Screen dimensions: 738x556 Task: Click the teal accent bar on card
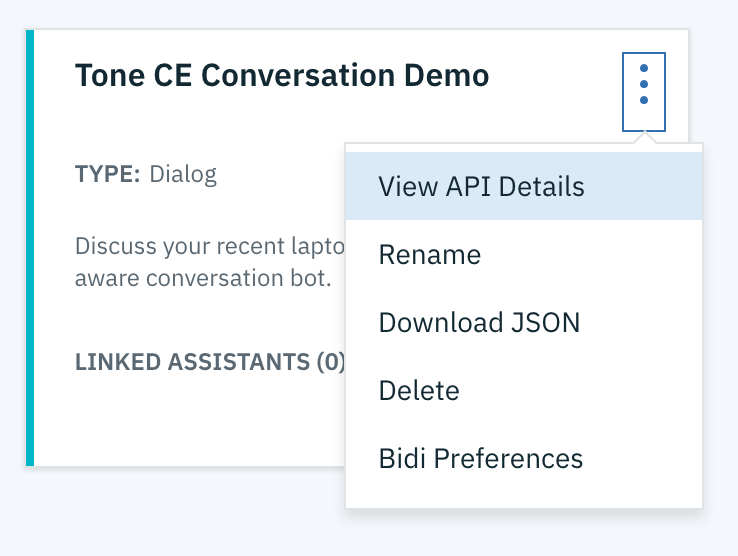[30, 248]
